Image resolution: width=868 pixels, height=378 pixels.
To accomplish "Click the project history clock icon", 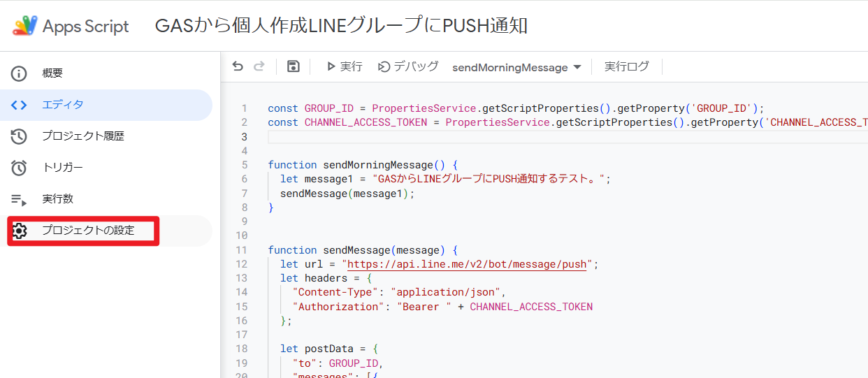I will 19,136.
